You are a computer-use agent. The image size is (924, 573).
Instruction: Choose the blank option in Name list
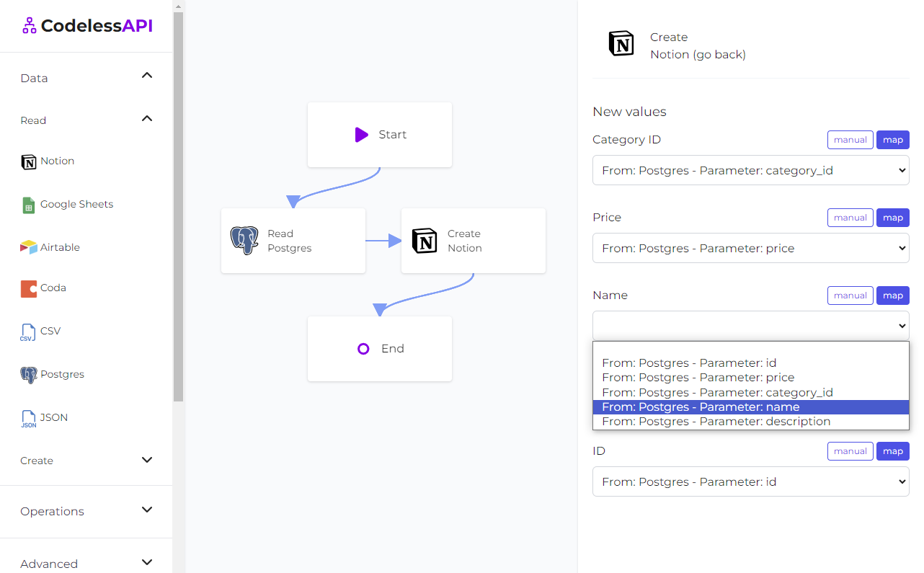[750, 349]
